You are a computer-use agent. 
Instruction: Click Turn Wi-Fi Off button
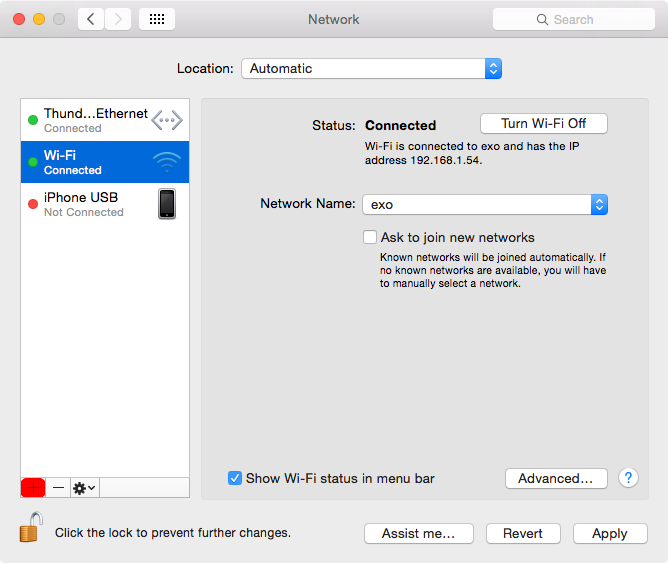tap(543, 124)
